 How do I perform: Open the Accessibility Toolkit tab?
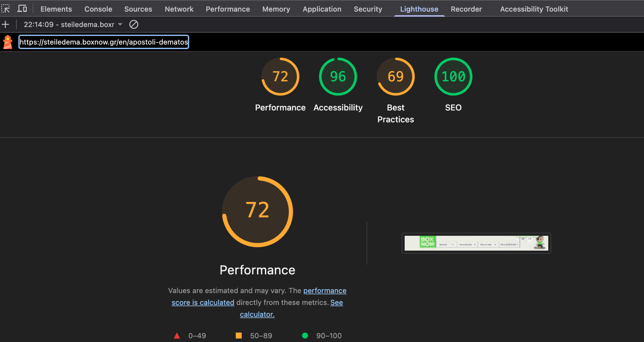click(x=534, y=9)
